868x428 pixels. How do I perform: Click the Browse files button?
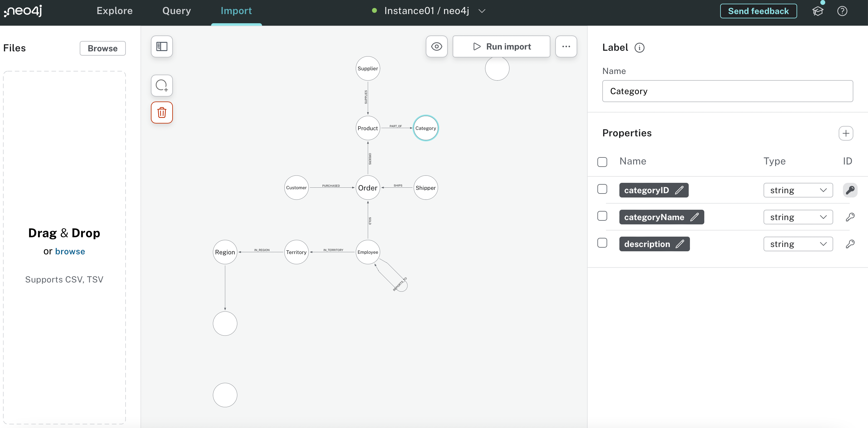(x=102, y=49)
